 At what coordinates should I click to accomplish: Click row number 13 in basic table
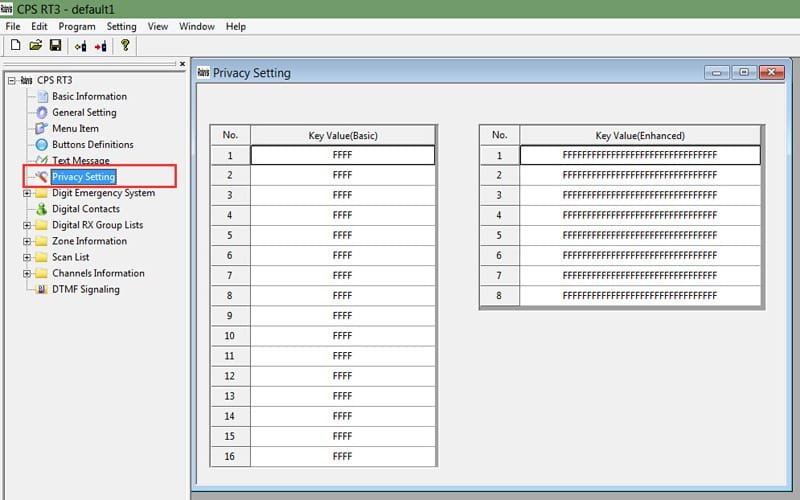point(230,396)
